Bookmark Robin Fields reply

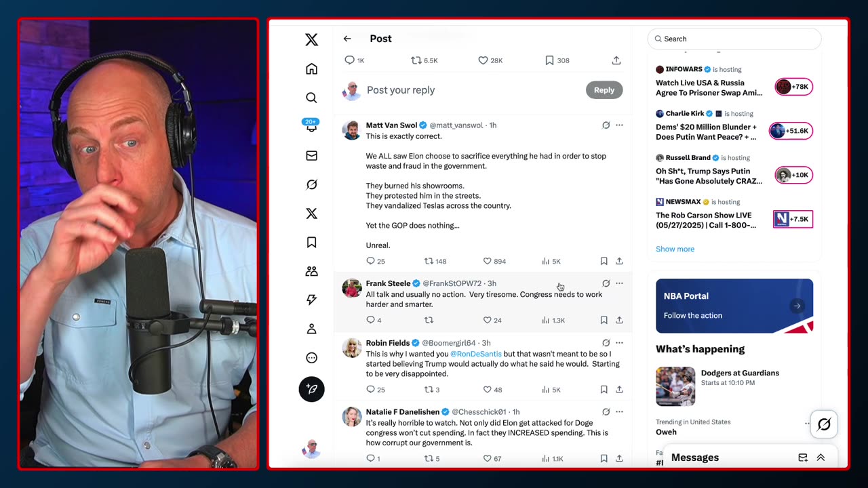click(x=604, y=390)
